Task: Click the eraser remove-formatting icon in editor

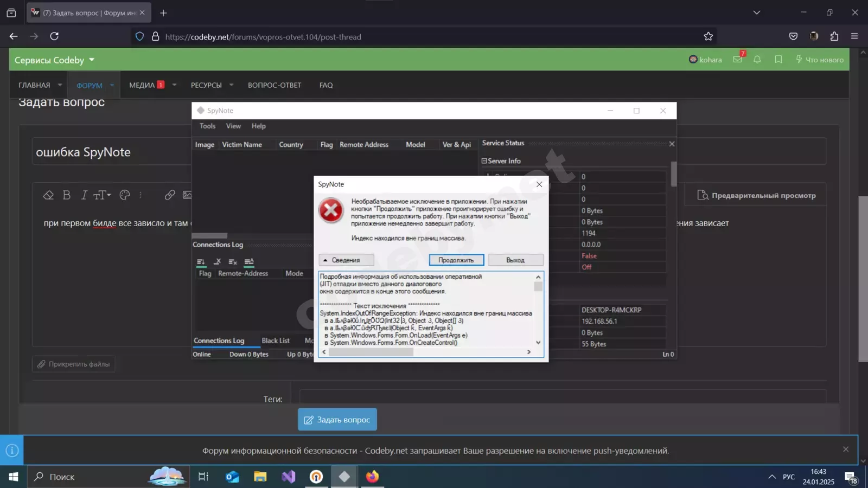Action: tap(48, 195)
